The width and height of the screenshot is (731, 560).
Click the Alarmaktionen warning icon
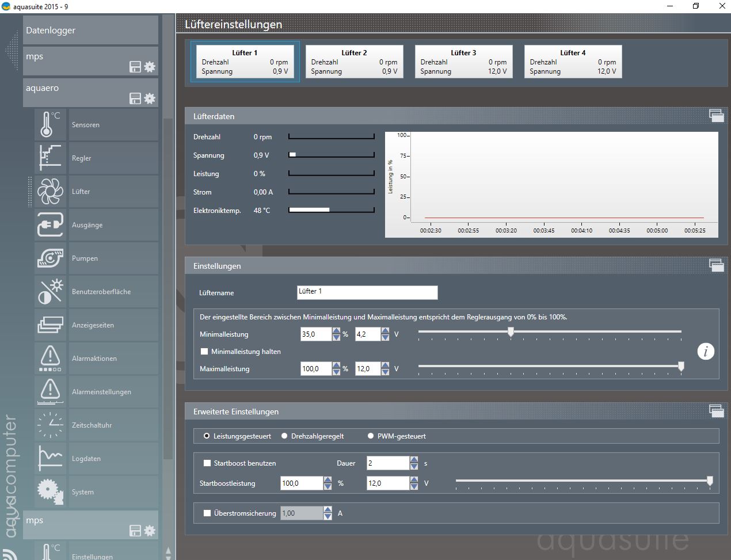pos(50,358)
